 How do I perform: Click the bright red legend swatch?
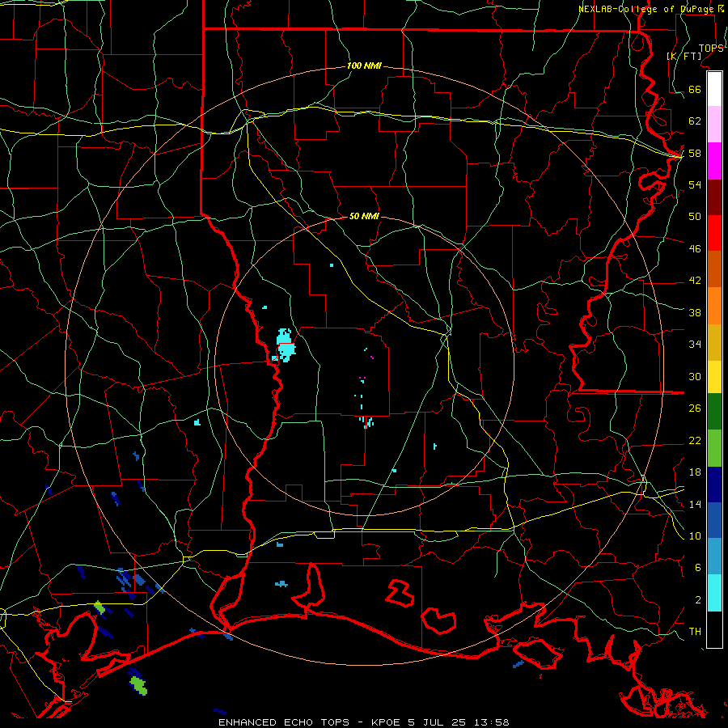coord(714,233)
